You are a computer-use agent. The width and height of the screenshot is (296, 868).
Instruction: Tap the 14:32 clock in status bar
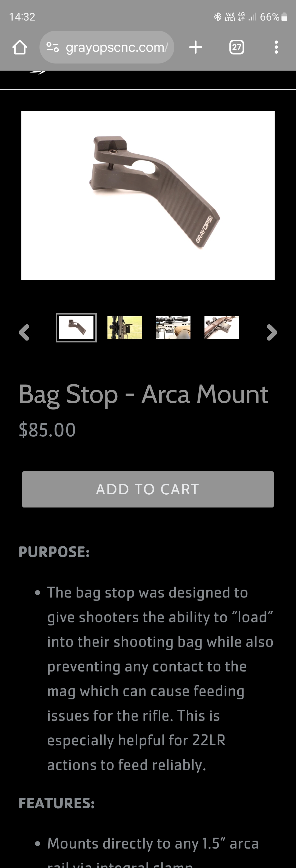click(x=22, y=17)
